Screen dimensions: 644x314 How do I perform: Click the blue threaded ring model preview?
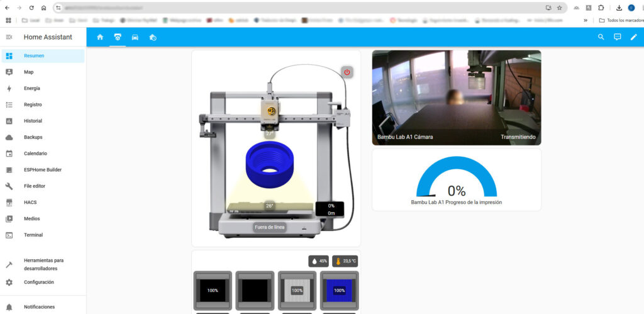pos(269,165)
